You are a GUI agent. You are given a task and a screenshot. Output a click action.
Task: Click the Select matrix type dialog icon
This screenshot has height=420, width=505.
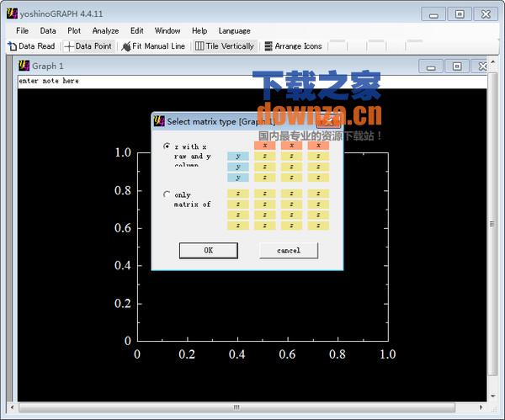pyautogui.click(x=159, y=121)
